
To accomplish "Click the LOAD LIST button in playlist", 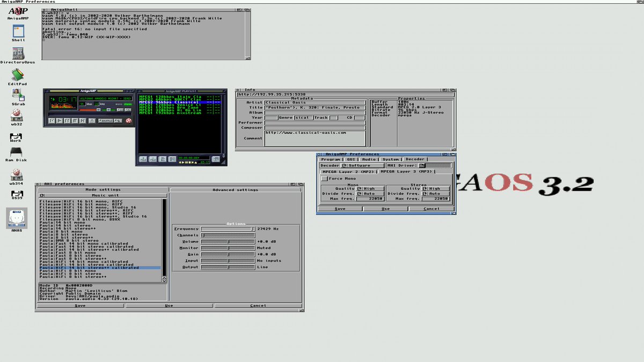I will tap(216, 159).
